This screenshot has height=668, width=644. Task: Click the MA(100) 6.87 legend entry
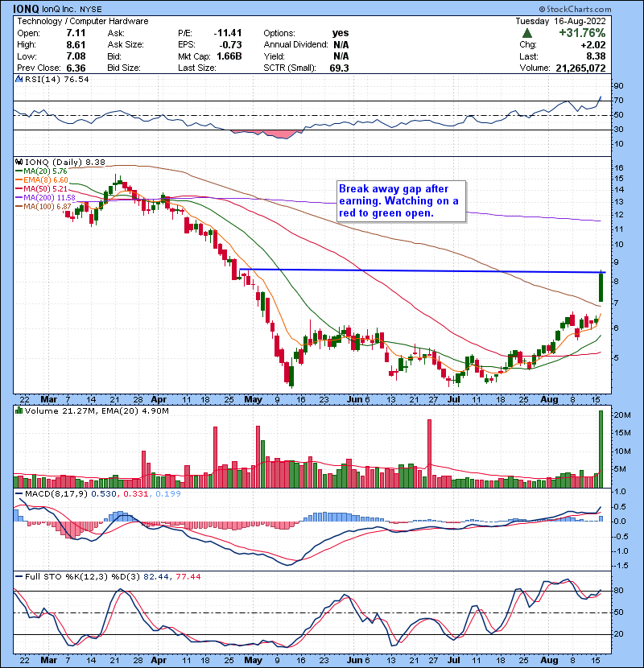[x=47, y=207]
